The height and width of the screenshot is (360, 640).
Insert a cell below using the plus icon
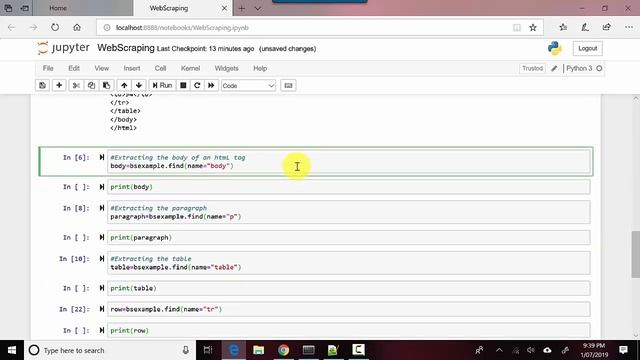pos(59,85)
